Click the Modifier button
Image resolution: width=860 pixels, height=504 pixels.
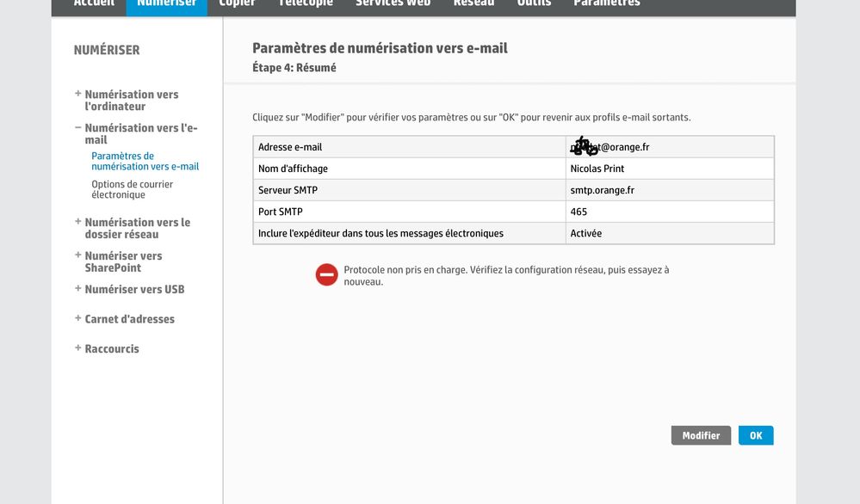[x=701, y=435]
